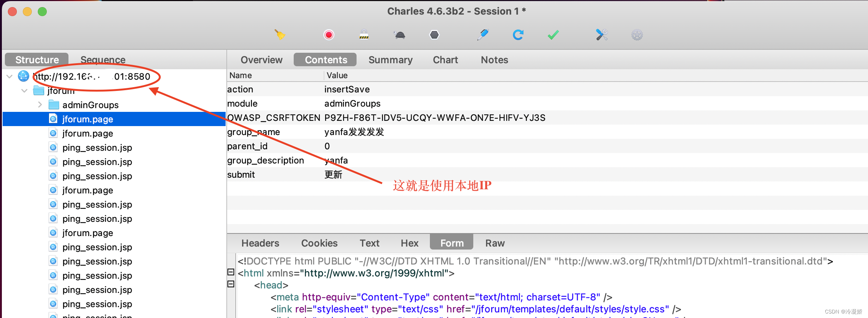Repeat the selected request with the blue arrow
This screenshot has width=868, height=318.
click(x=518, y=35)
